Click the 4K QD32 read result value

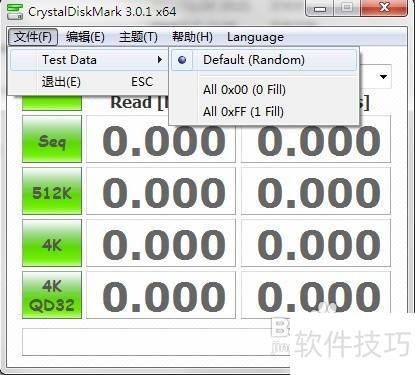(x=161, y=295)
